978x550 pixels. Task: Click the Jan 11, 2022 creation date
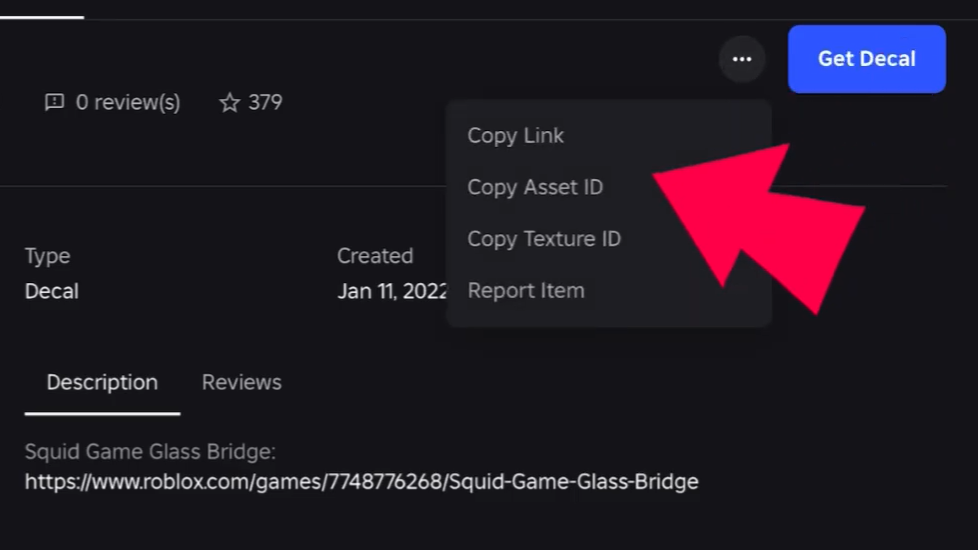pyautogui.click(x=392, y=291)
